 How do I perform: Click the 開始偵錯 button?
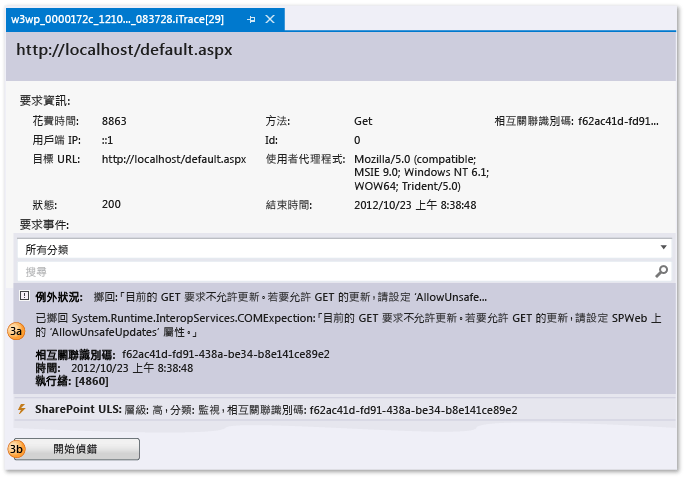77,449
